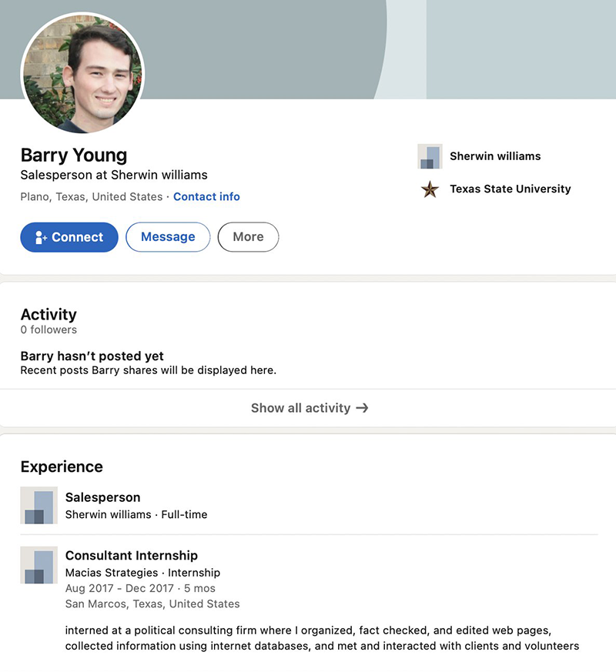The height and width of the screenshot is (672, 616).
Task: Click Macias Strategies placeholder company logo
Action: (x=39, y=565)
